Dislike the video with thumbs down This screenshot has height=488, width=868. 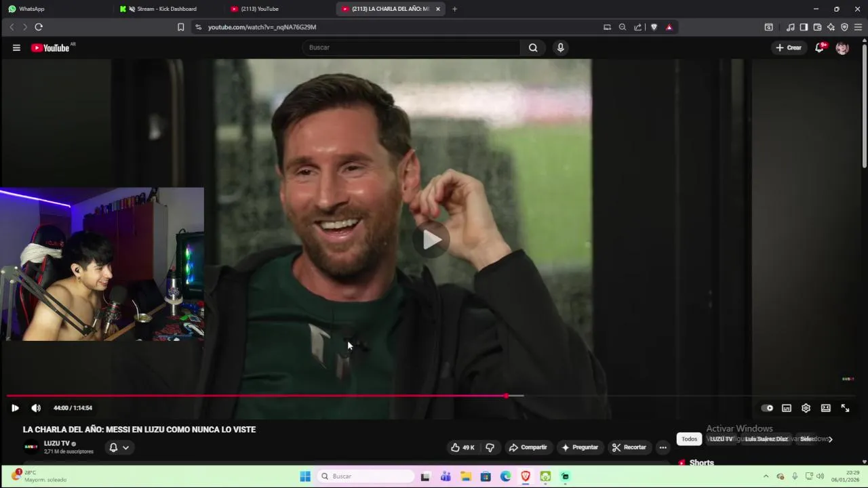490,447
